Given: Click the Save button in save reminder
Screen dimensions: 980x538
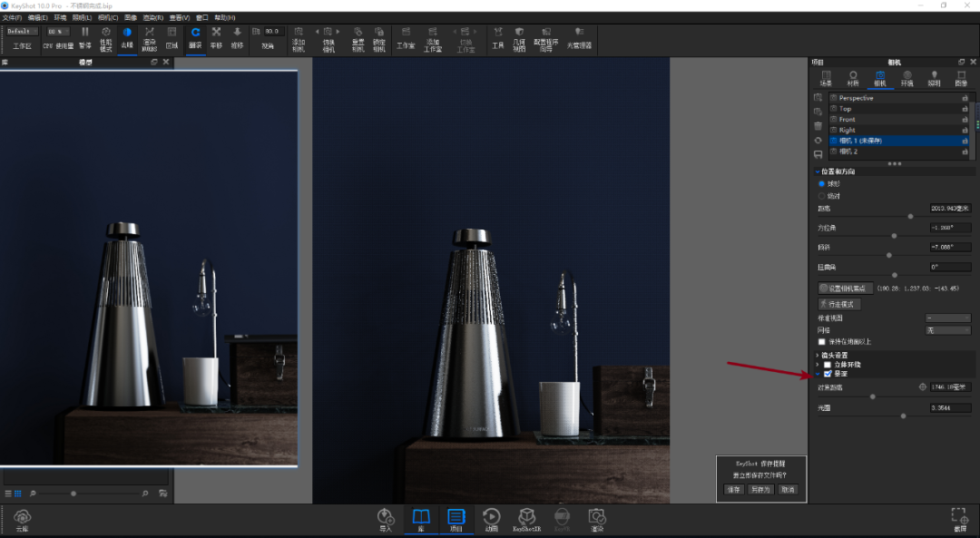Looking at the screenshot, I should [734, 489].
